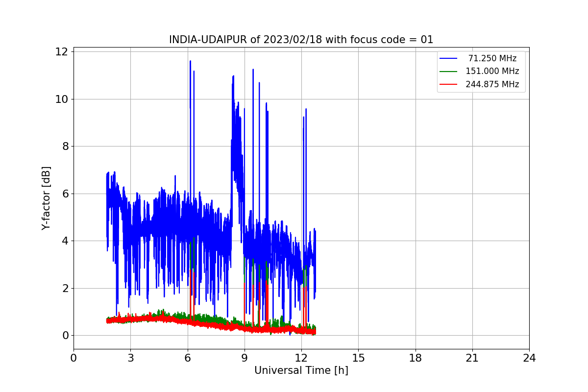The height and width of the screenshot is (392, 588).
Task: Click the blue line sample in the legend
Action: 448,58
